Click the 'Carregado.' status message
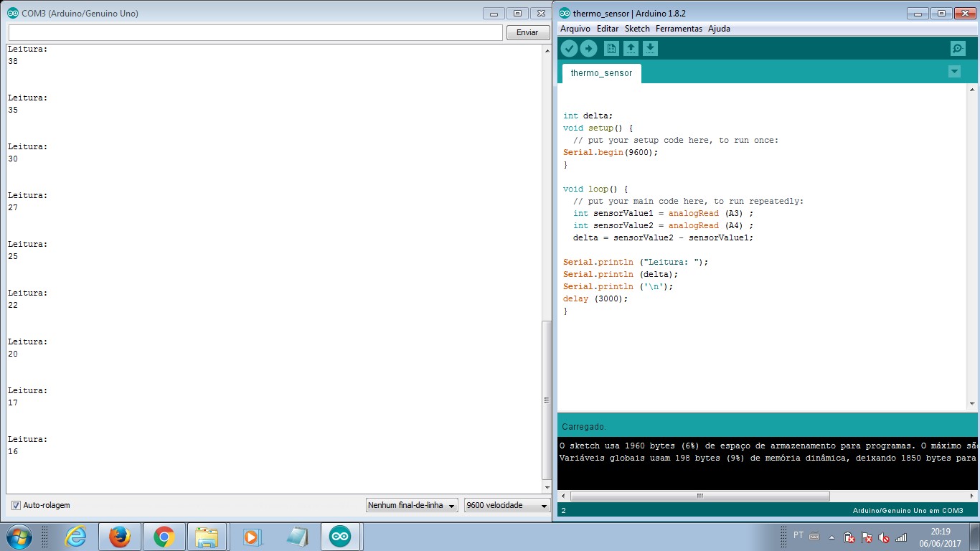980x551 pixels. point(584,426)
